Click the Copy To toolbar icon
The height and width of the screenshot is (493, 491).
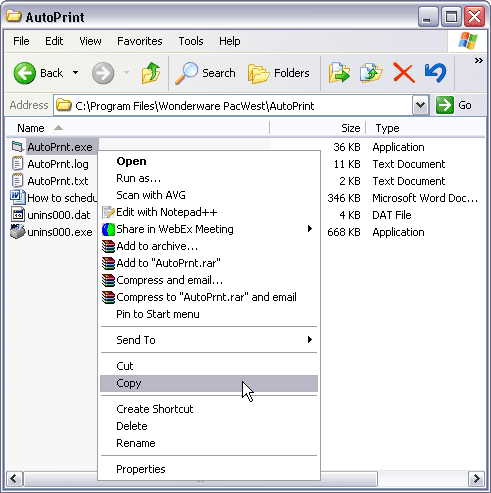coord(371,73)
